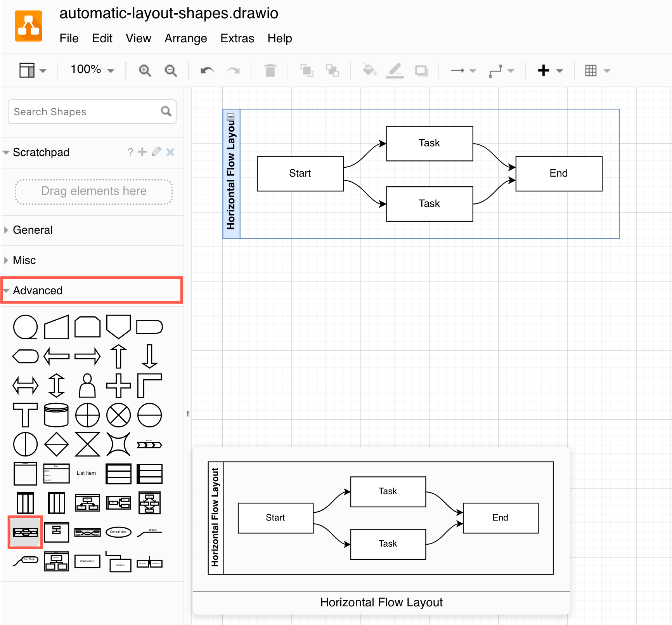Screen dimensions: 672x625
Task: Select the Zoom In tool
Action: coord(145,70)
